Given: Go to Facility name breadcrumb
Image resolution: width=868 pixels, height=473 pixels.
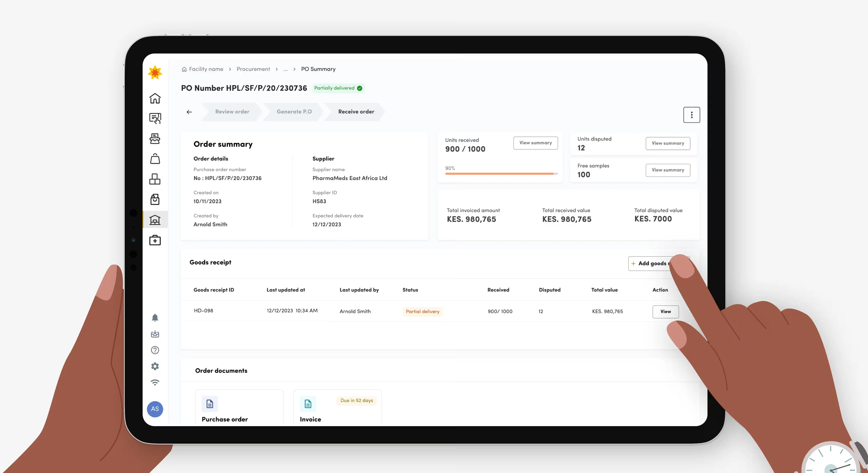Looking at the screenshot, I should [x=206, y=69].
